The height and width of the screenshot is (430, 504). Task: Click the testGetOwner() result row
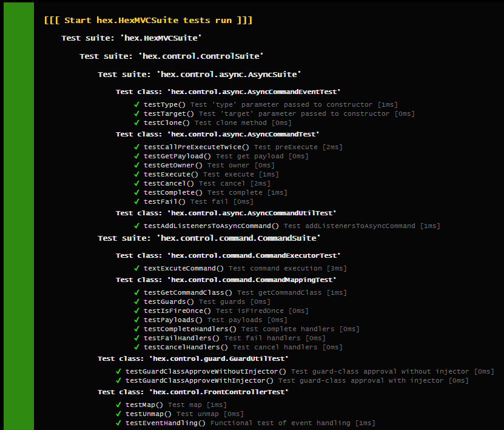(x=204, y=165)
